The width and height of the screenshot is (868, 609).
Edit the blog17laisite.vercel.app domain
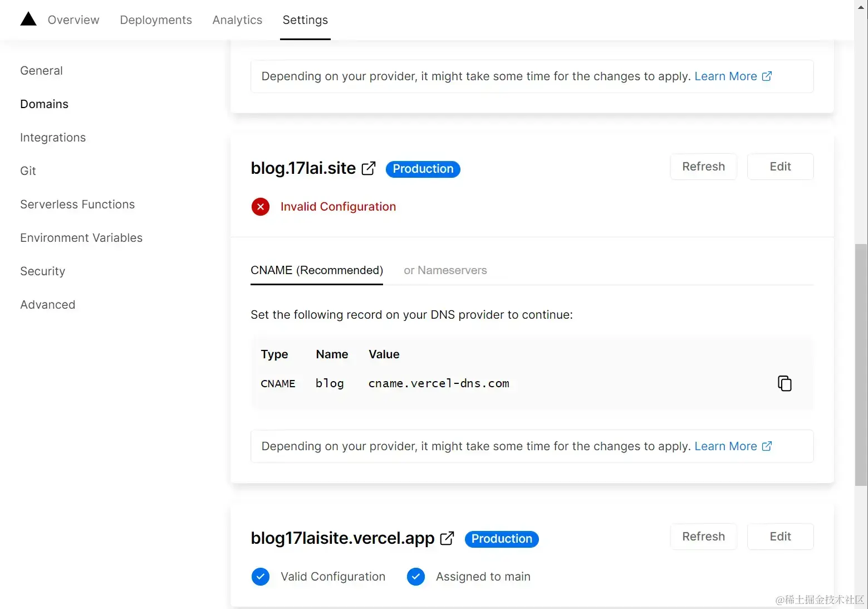click(x=781, y=537)
